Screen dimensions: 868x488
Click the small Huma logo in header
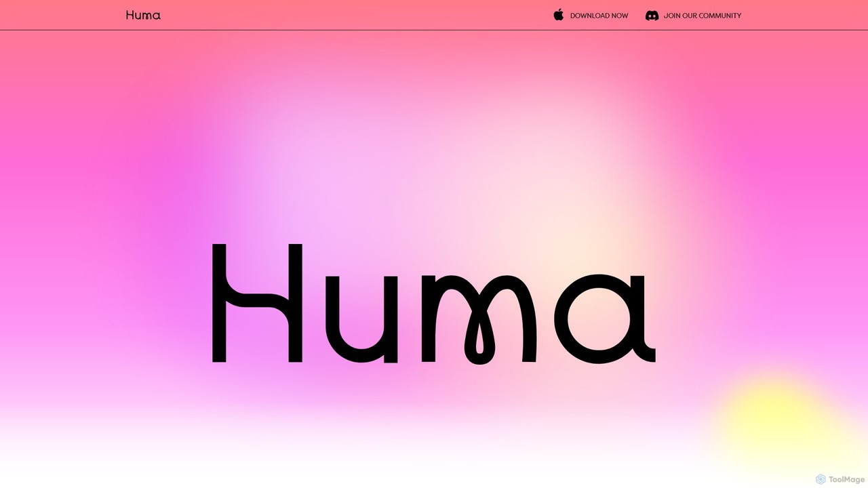pos(143,15)
